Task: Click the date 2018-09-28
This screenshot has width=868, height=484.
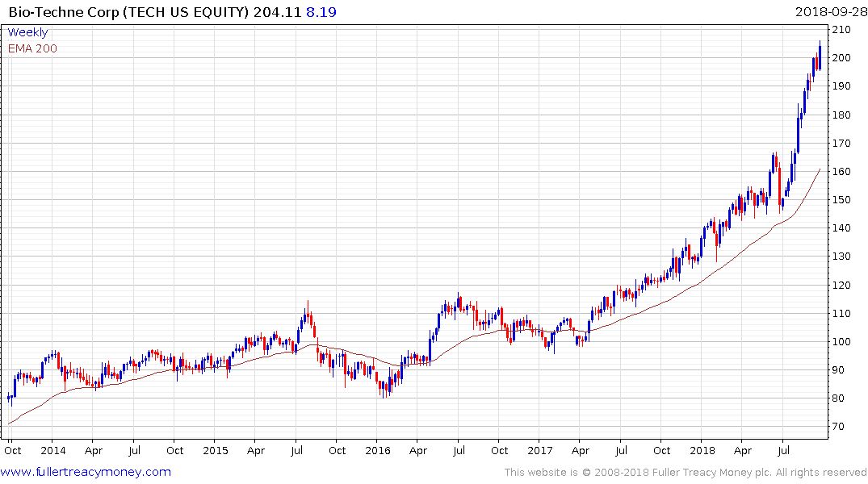Action: click(x=831, y=12)
